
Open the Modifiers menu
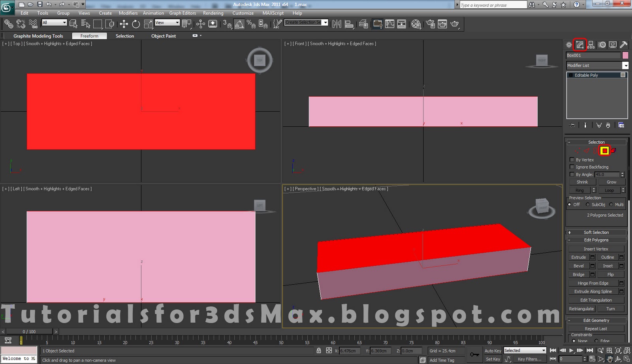(x=128, y=13)
